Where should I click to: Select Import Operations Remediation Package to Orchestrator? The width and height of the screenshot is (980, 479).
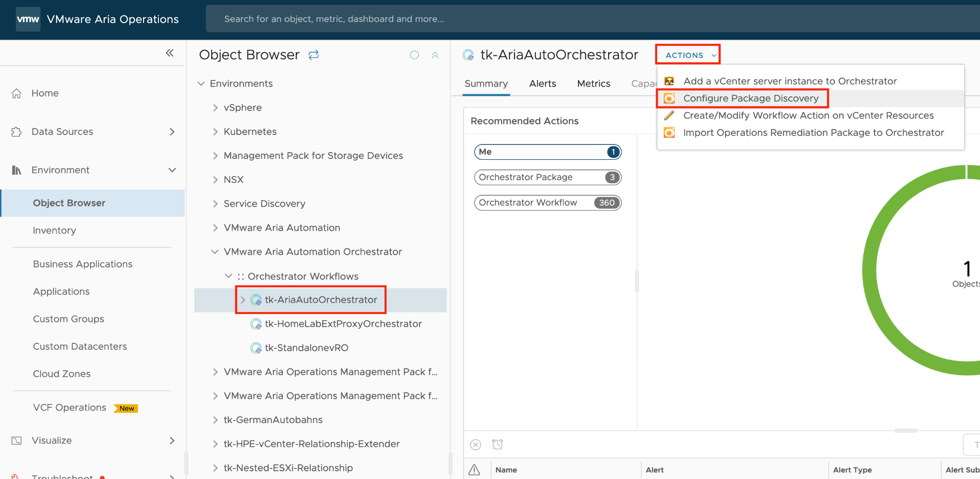(813, 133)
